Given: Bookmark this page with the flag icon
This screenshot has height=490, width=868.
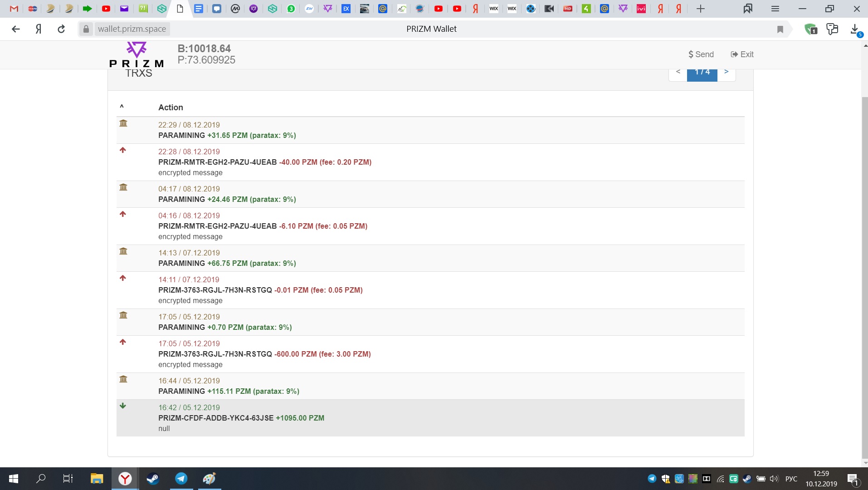Looking at the screenshot, I should pyautogui.click(x=780, y=29).
